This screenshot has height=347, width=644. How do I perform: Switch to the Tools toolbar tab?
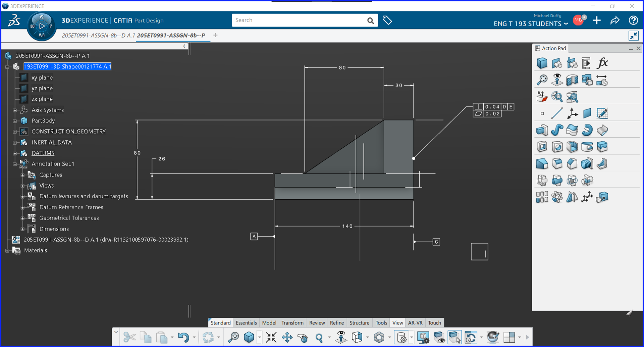381,323
